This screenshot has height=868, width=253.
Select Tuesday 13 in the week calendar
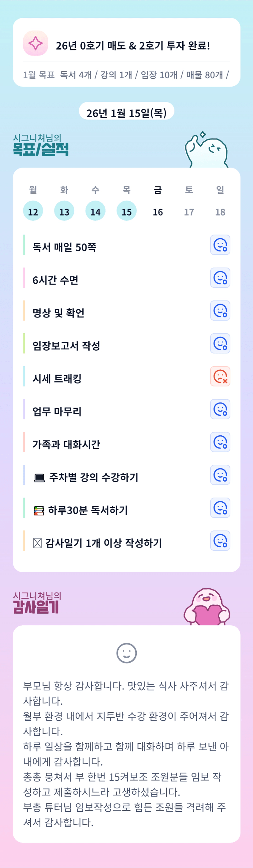coord(64,211)
